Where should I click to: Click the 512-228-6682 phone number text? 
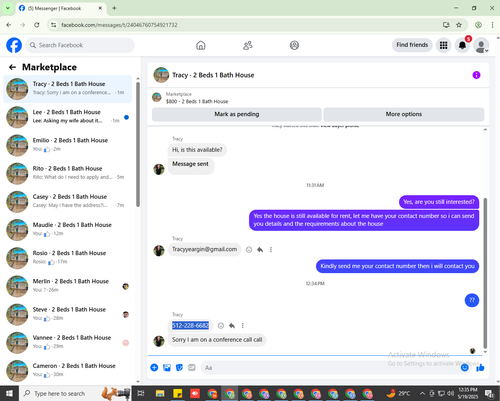[190, 325]
